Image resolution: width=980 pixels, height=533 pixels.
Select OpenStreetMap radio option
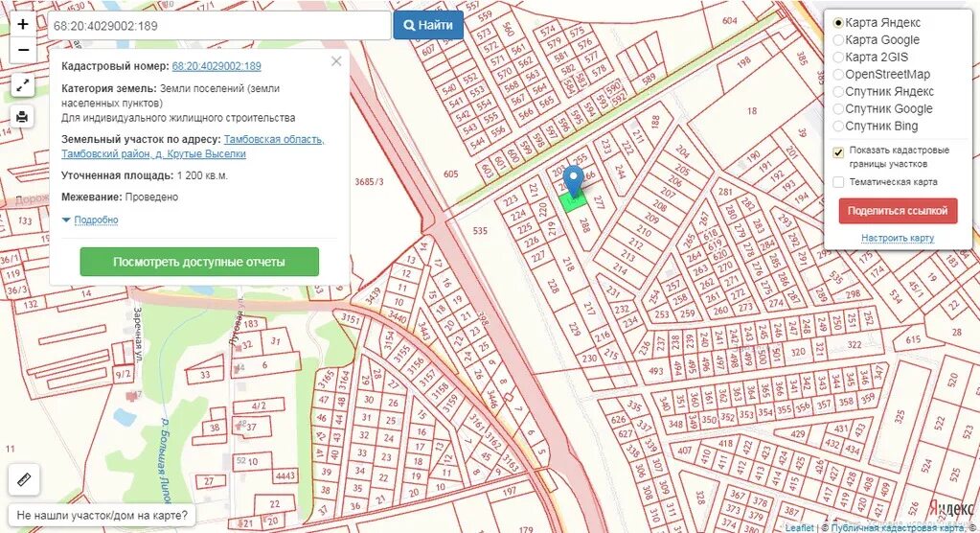[838, 75]
